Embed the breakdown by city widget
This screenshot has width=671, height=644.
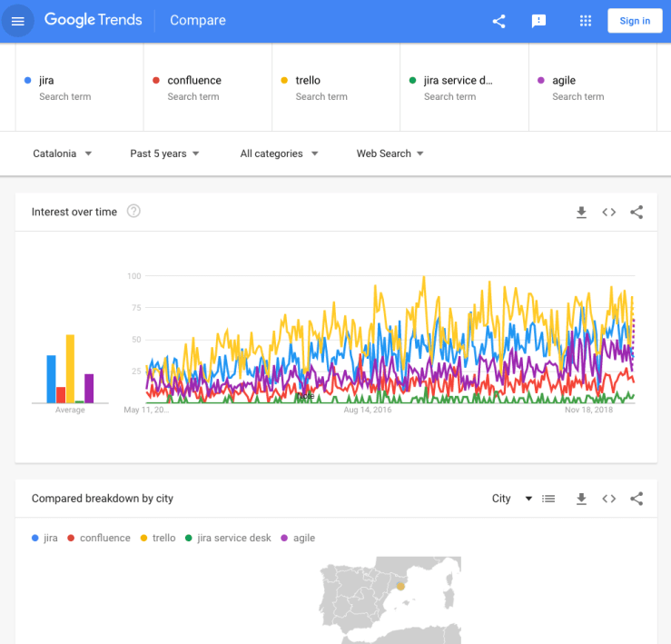pyautogui.click(x=609, y=499)
